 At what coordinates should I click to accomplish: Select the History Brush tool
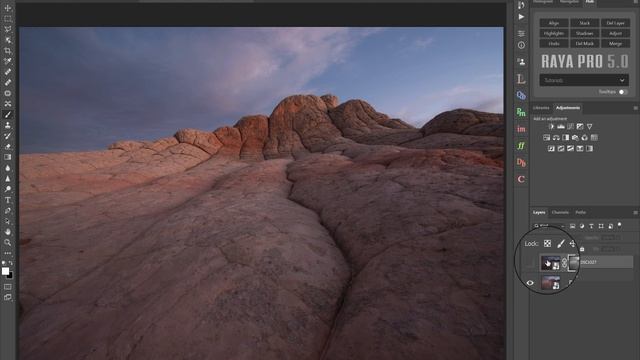8,136
